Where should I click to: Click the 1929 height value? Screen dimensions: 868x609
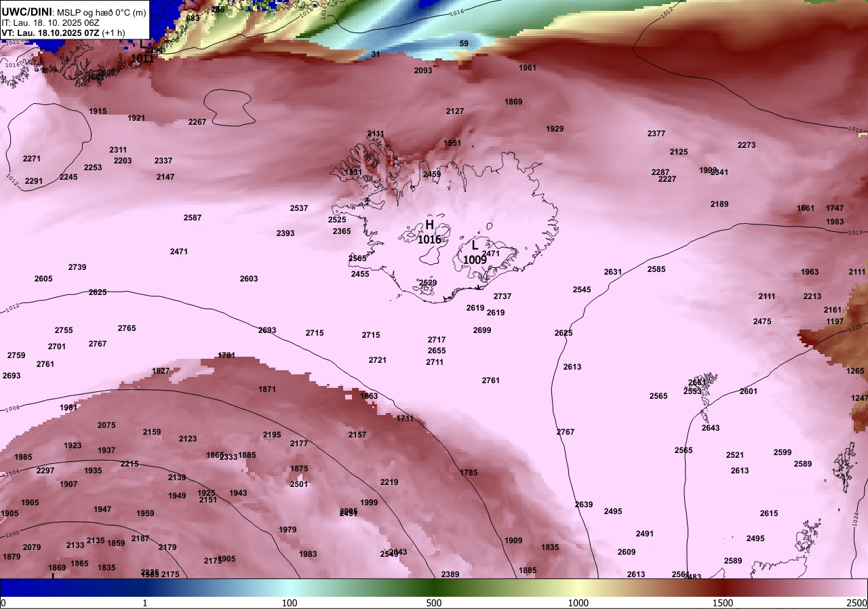(555, 129)
